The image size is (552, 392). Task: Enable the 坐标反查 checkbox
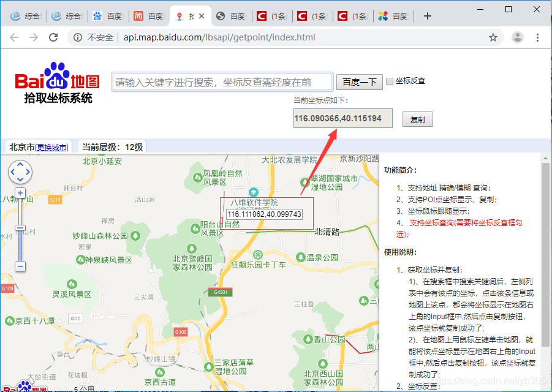pyautogui.click(x=390, y=81)
